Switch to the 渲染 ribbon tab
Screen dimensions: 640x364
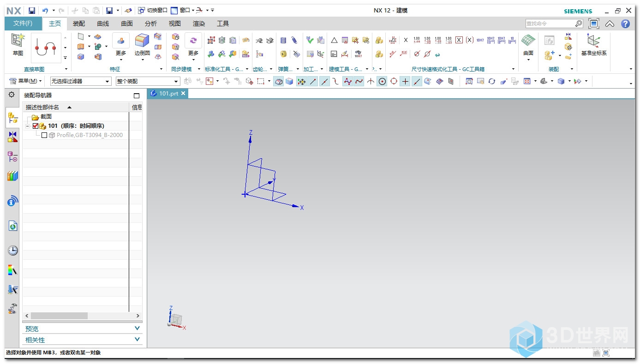199,24
